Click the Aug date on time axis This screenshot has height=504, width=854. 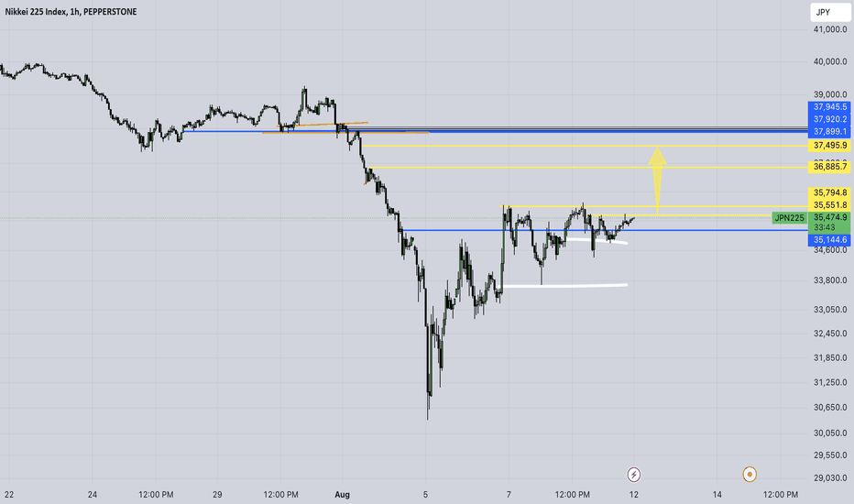(x=342, y=495)
